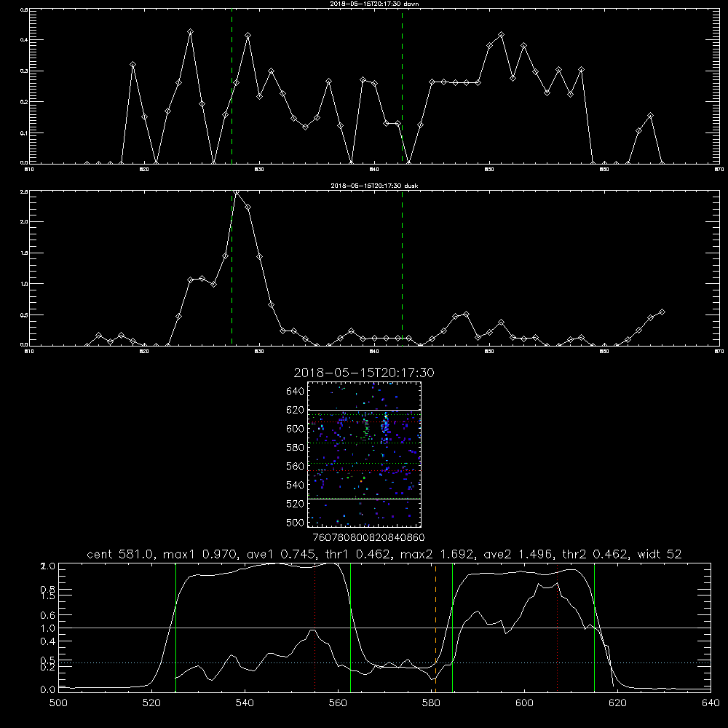728x728 pixels.
Task: Click the '640' y-axis label of the image panel
Action: pos(296,392)
